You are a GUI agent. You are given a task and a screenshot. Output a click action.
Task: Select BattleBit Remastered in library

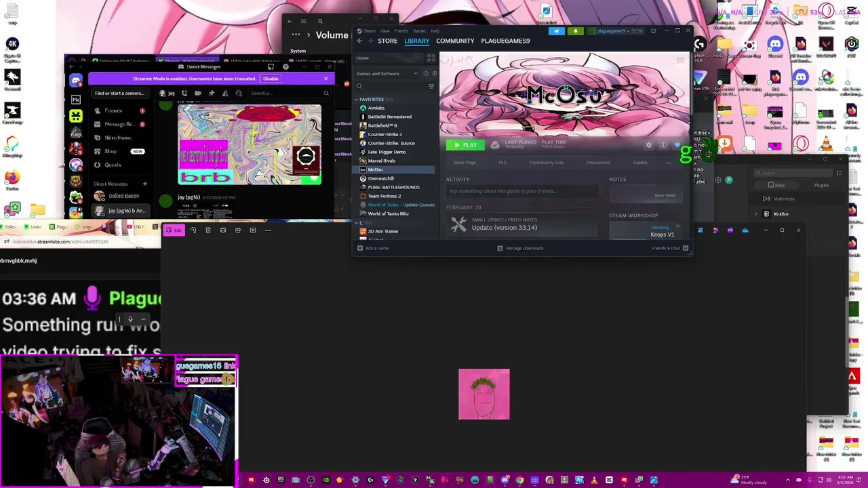[389, 117]
